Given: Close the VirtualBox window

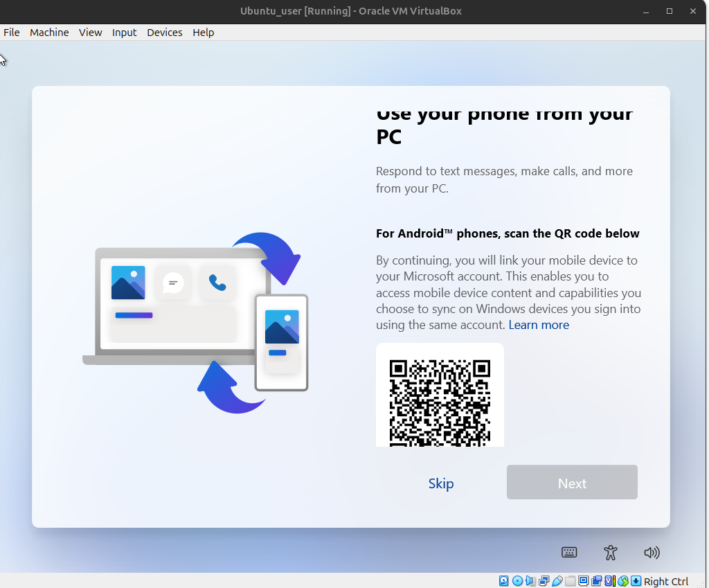Looking at the screenshot, I should pyautogui.click(x=692, y=11).
